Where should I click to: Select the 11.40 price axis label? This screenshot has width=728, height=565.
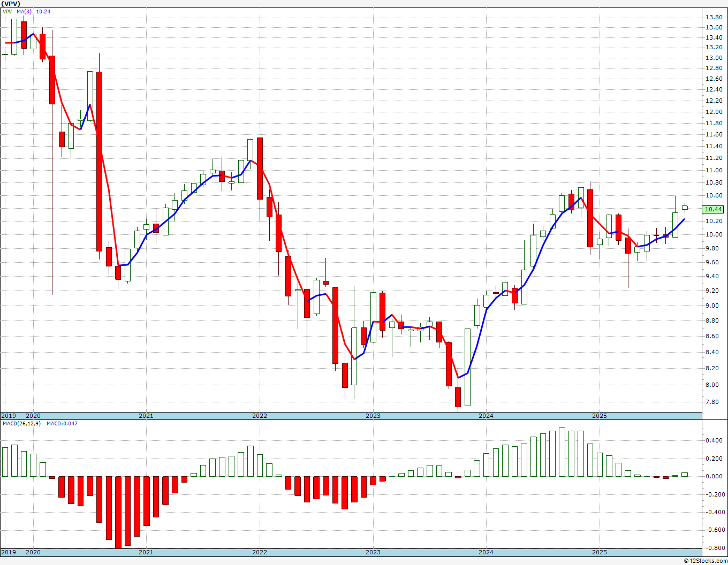click(714, 146)
